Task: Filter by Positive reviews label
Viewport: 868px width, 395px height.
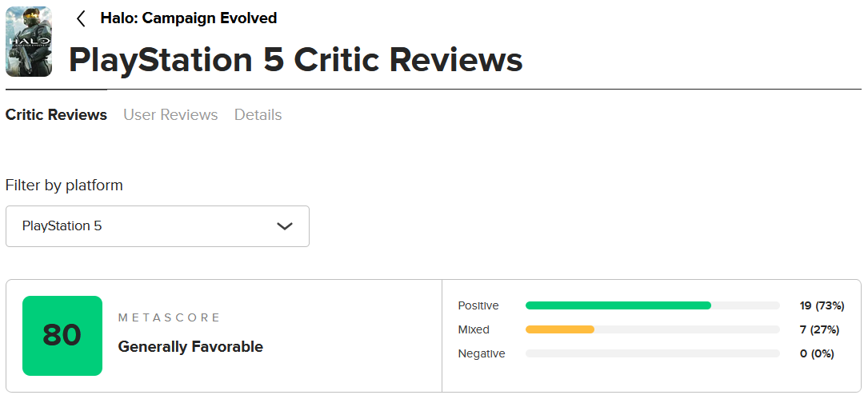Action: (x=478, y=305)
